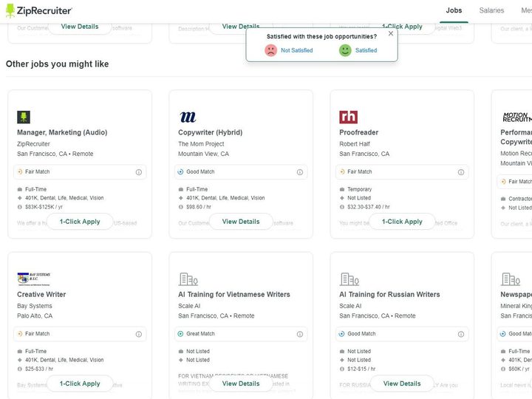Select Not Satisfied link
Image resolution: width=532 pixels, height=399 pixels.
point(296,50)
